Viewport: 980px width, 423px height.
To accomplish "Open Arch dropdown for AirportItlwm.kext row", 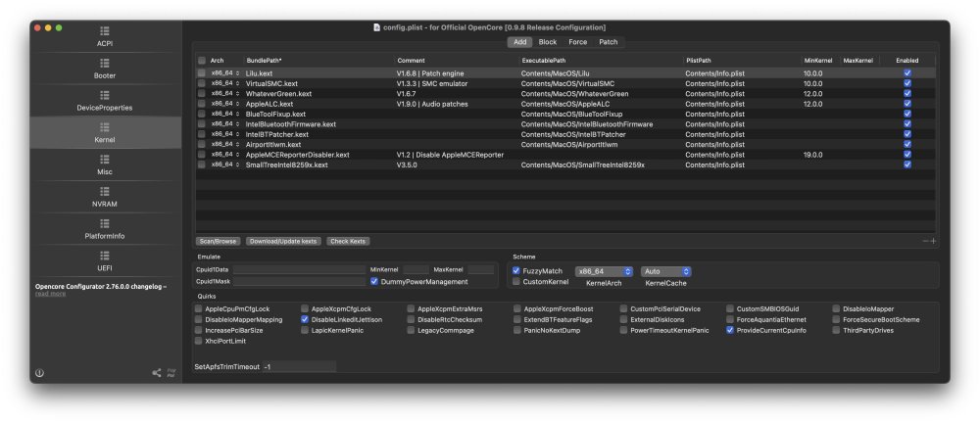I will point(225,144).
